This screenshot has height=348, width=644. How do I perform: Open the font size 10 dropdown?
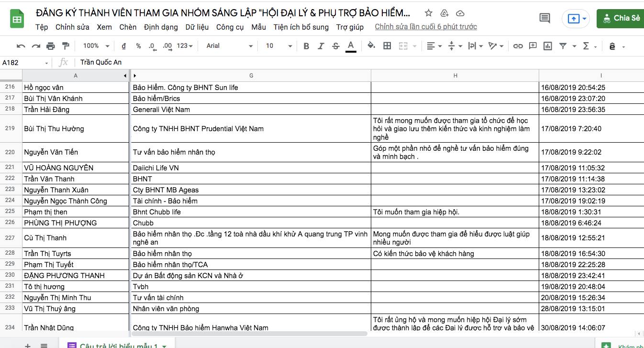[279, 46]
